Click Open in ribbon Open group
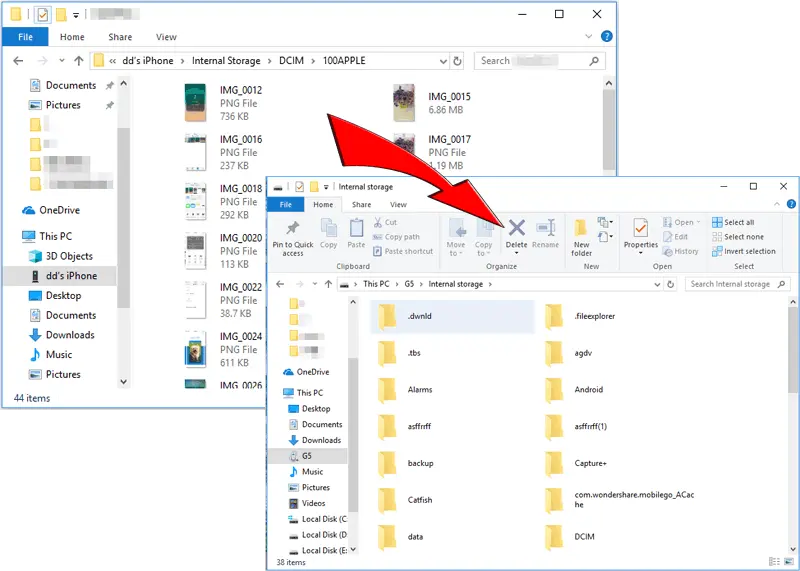The width and height of the screenshot is (800, 571). click(682, 222)
